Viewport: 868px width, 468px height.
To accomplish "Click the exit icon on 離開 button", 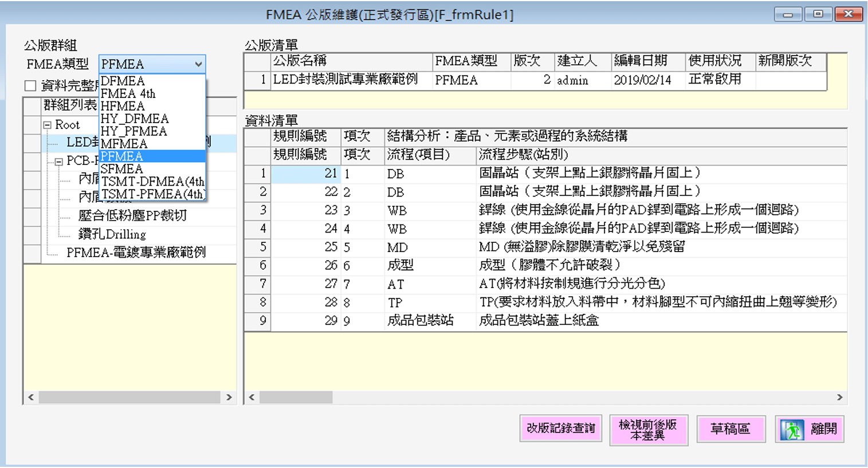I will pyautogui.click(x=792, y=430).
